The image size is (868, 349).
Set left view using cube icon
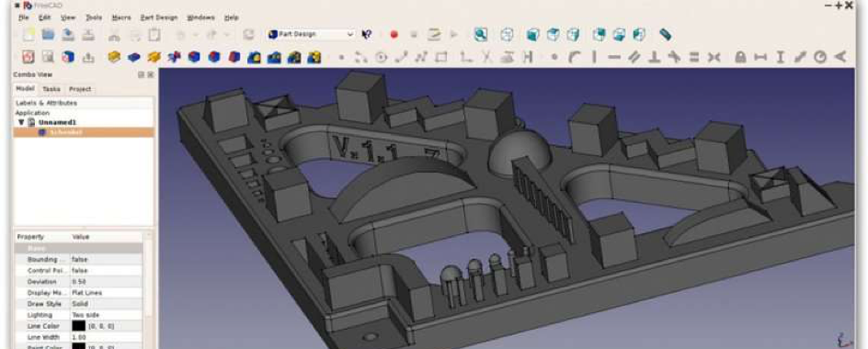(x=639, y=34)
